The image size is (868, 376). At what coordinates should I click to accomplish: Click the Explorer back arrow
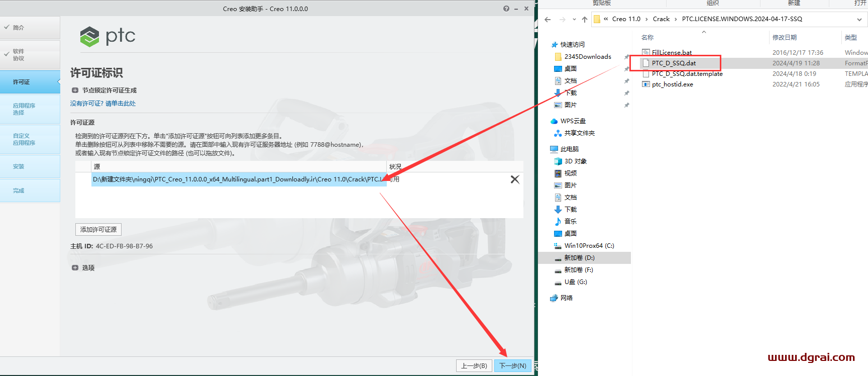(548, 20)
